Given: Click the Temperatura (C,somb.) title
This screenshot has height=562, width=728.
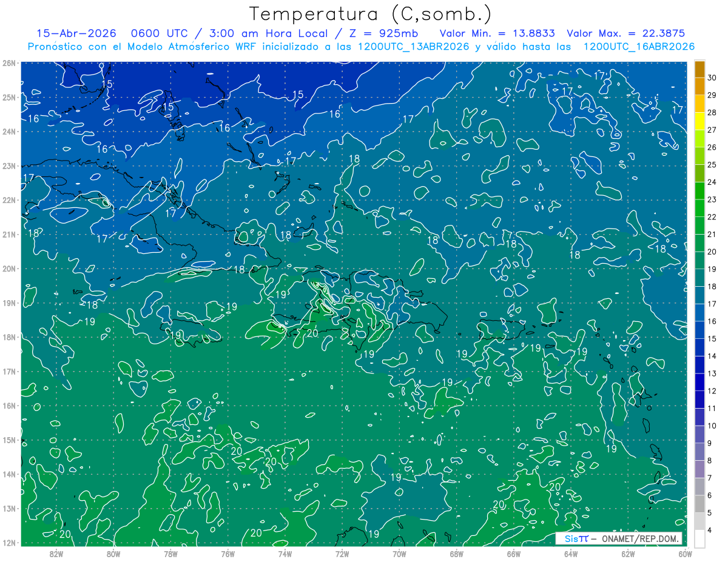Looking at the screenshot, I should pos(370,14).
